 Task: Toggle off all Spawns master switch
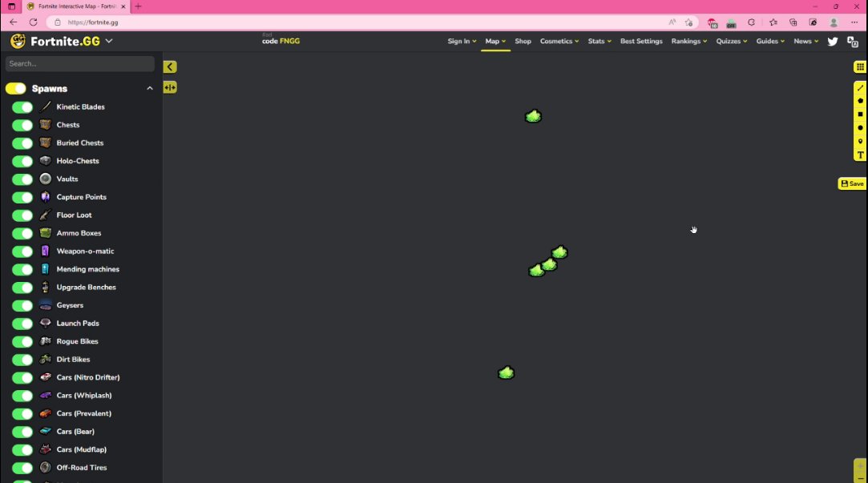[15, 89]
